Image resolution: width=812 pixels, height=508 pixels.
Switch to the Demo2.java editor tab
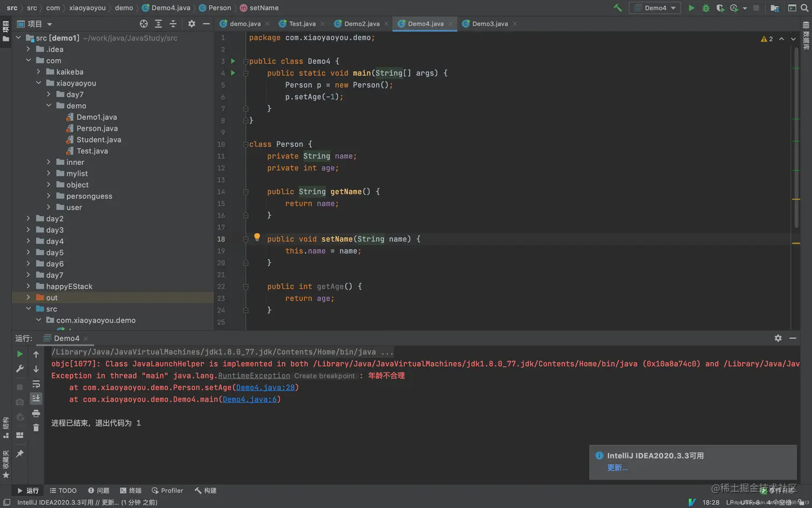361,24
